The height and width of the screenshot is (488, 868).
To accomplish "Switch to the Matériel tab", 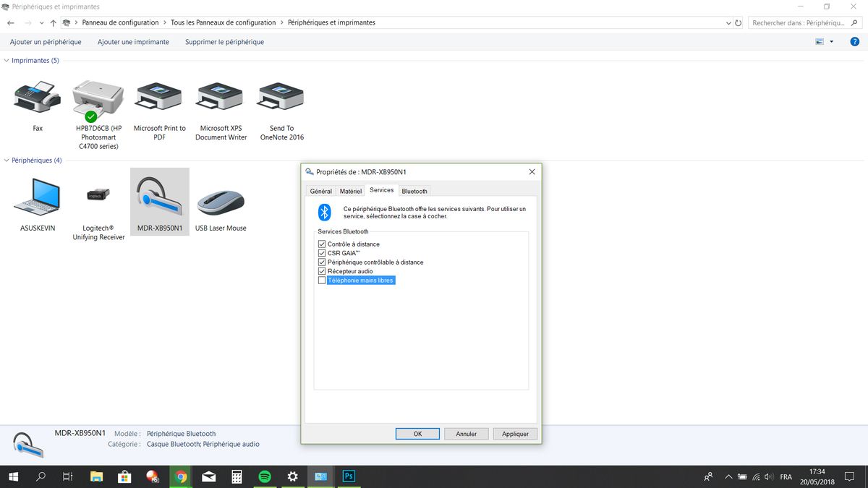I will [351, 191].
